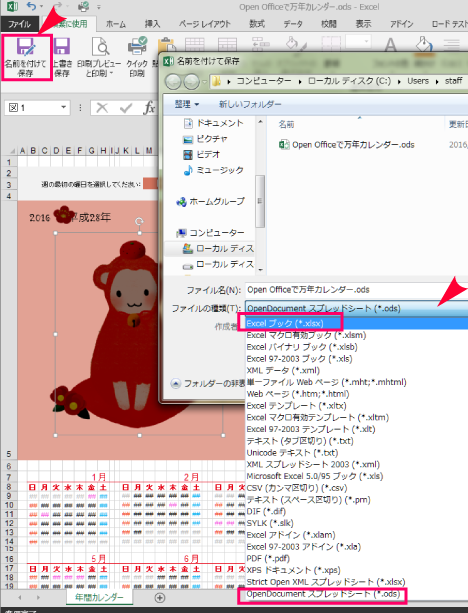Click the sheet tab scroll-right arrow
The width and height of the screenshot is (468, 613).
tap(38, 597)
